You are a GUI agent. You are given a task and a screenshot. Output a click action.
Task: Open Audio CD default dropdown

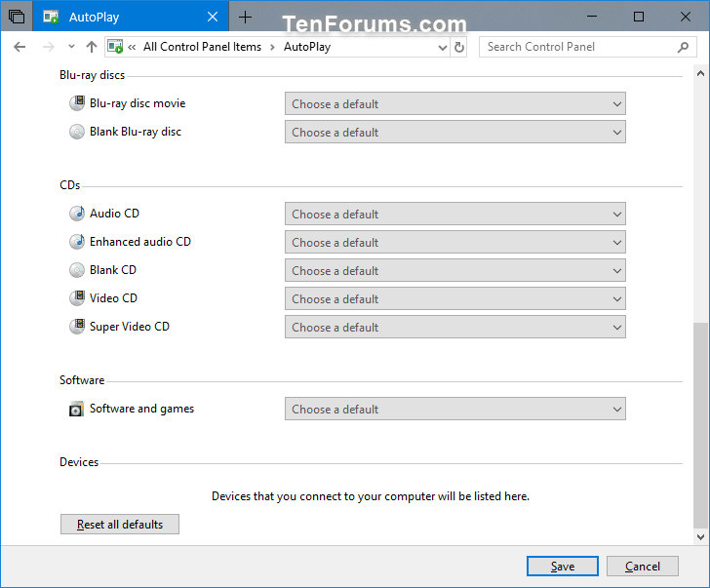[x=455, y=215]
